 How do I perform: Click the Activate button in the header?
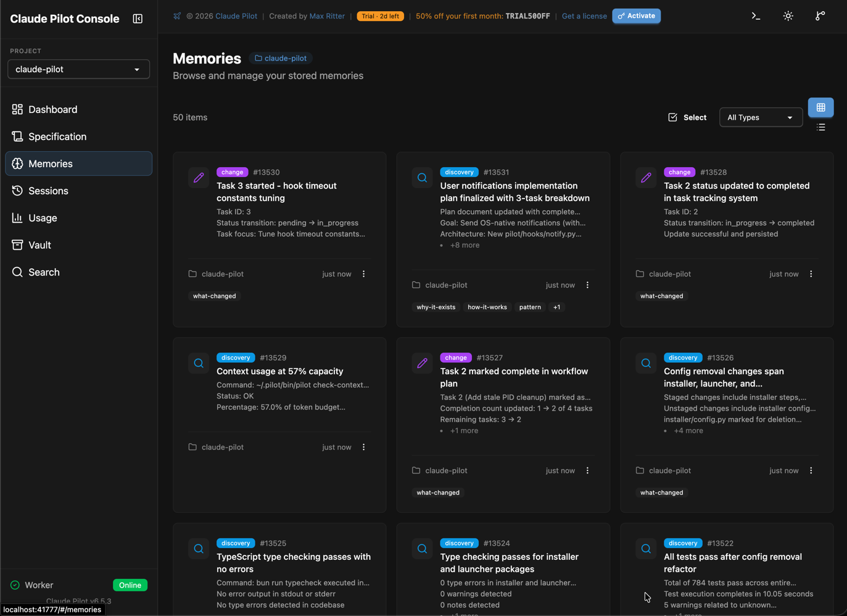636,16
